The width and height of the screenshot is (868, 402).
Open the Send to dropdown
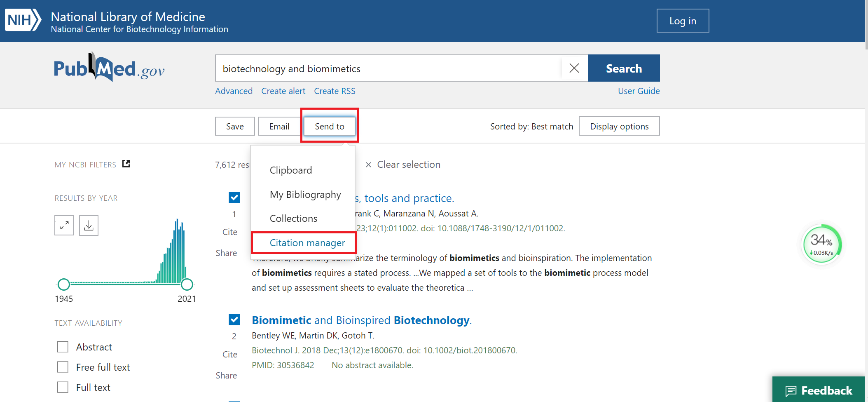pyautogui.click(x=330, y=126)
